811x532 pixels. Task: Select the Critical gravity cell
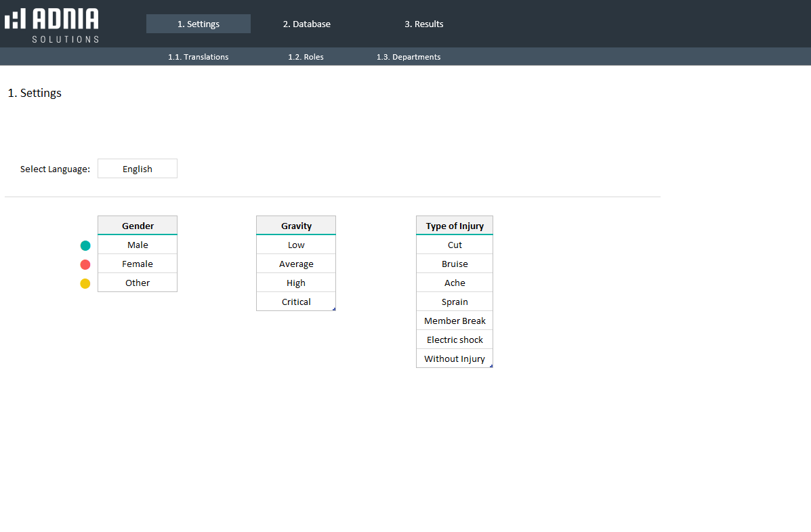click(296, 302)
